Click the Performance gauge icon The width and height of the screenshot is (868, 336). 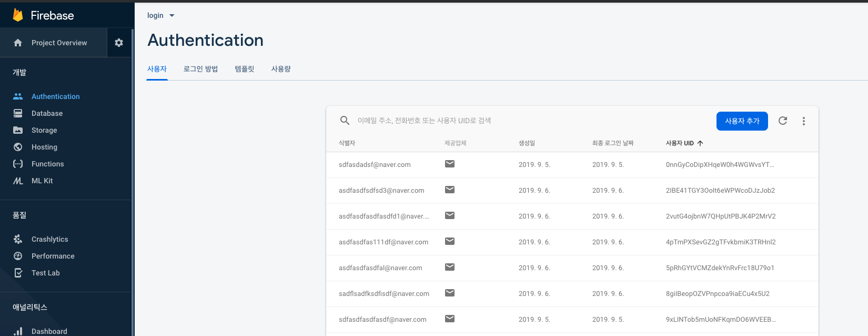[x=18, y=256]
